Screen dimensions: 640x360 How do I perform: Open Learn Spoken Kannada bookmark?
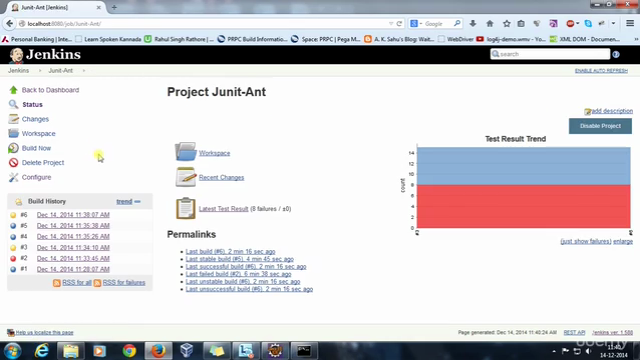click(108, 39)
